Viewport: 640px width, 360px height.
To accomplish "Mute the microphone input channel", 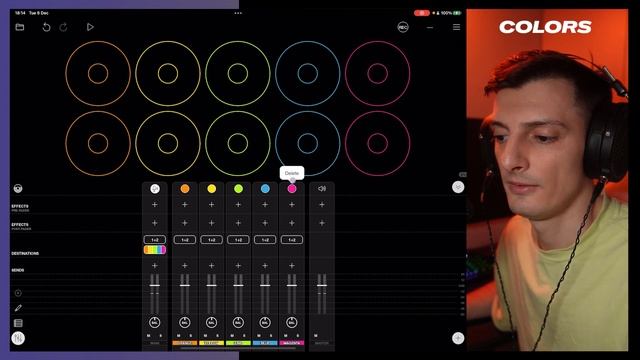I will (149, 336).
